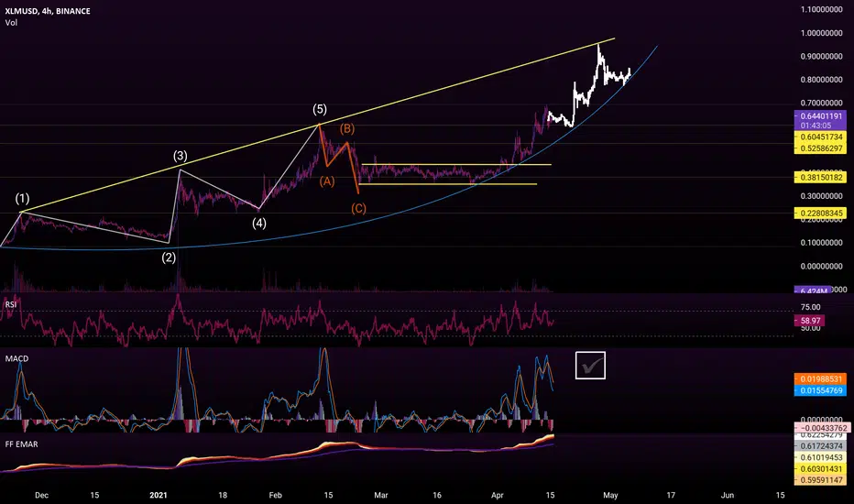The width and height of the screenshot is (854, 504).
Task: Click the orange (A) correction label
Action: point(327,181)
